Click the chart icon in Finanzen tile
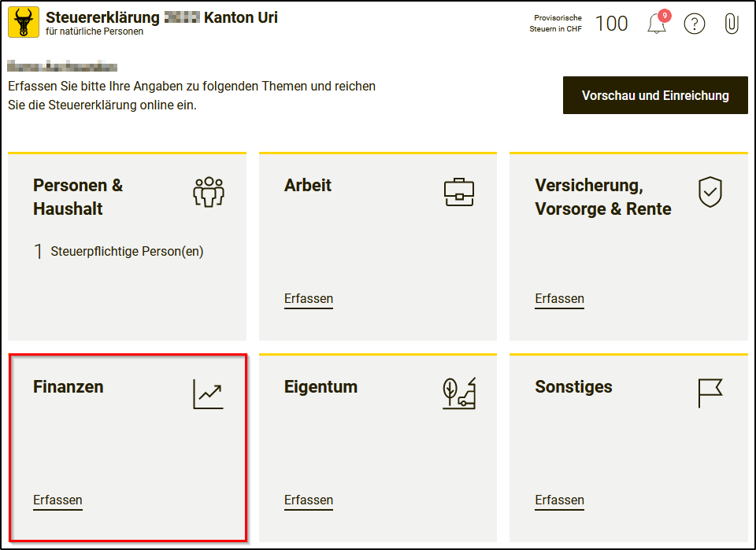The width and height of the screenshot is (756, 550). click(209, 393)
